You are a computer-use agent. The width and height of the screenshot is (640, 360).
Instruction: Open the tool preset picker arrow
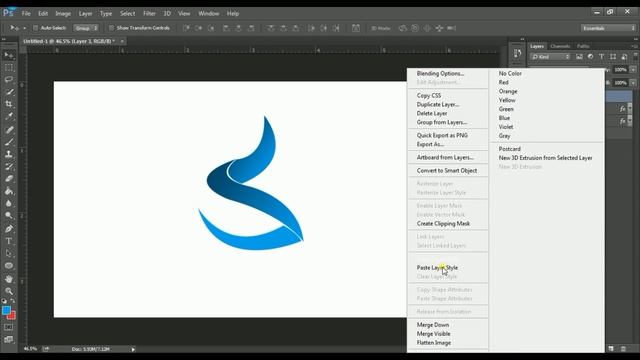[24, 28]
